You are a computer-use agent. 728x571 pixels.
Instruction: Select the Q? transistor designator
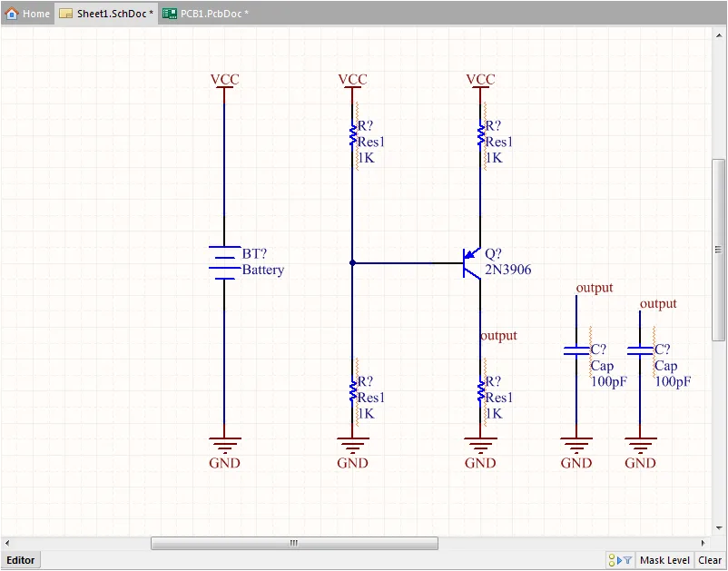click(493, 253)
